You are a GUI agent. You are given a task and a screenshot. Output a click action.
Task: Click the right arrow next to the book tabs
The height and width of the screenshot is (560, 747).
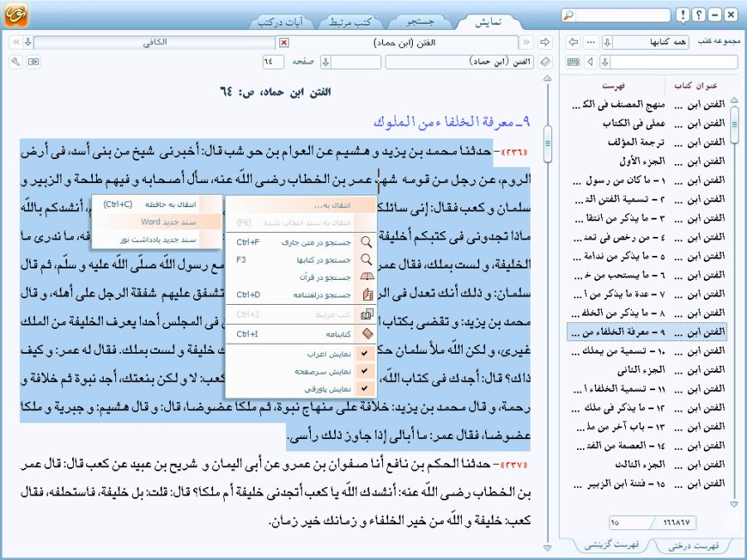[545, 42]
